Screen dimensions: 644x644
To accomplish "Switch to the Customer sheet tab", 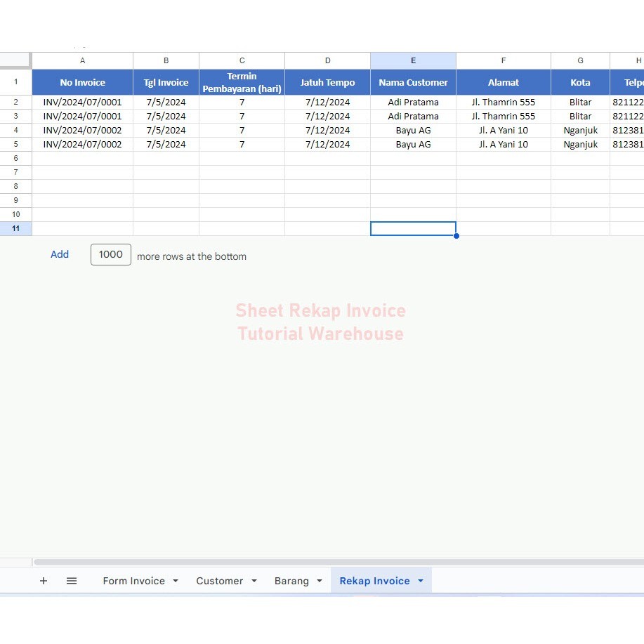I will coord(219,581).
